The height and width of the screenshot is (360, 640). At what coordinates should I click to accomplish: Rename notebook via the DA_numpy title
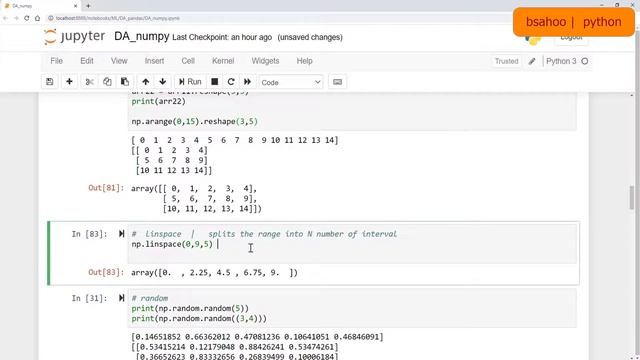[x=141, y=36]
